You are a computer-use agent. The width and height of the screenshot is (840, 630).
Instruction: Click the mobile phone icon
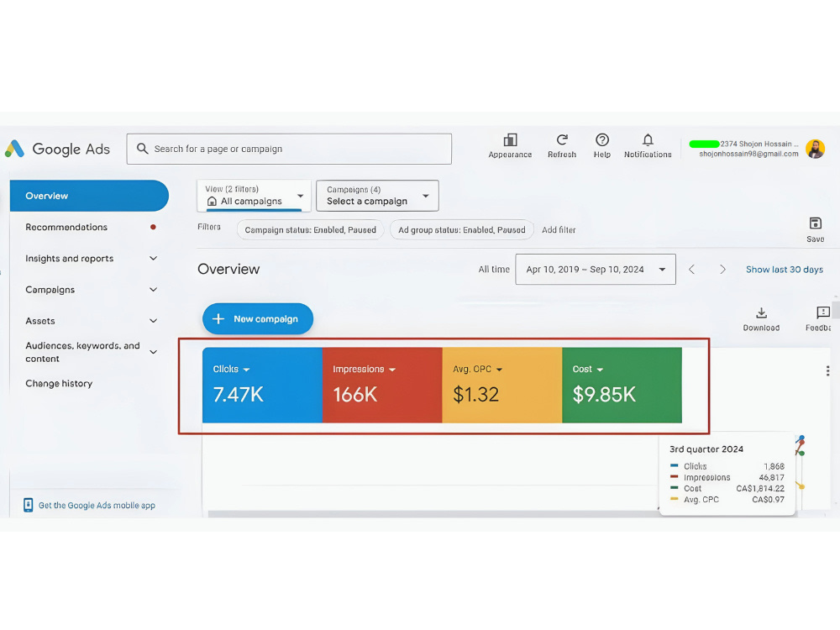tap(28, 505)
